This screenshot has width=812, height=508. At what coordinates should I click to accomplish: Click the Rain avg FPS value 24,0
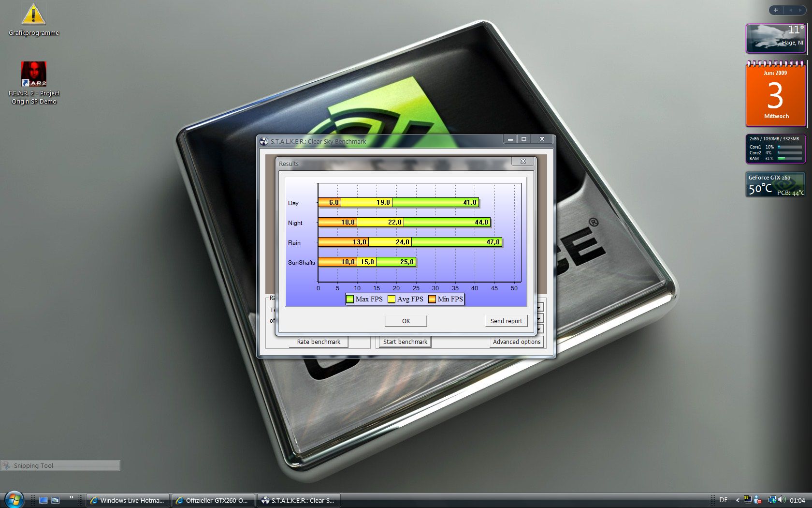(403, 242)
